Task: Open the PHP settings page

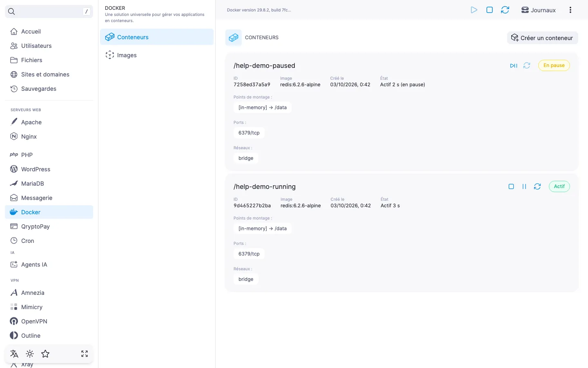Action: (x=49, y=155)
